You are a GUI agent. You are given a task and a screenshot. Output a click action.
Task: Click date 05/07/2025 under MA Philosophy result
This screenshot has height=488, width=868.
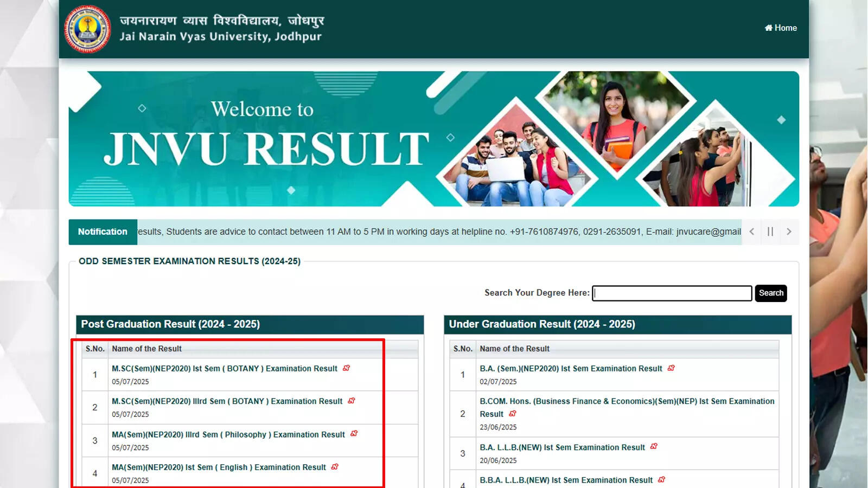(x=130, y=448)
